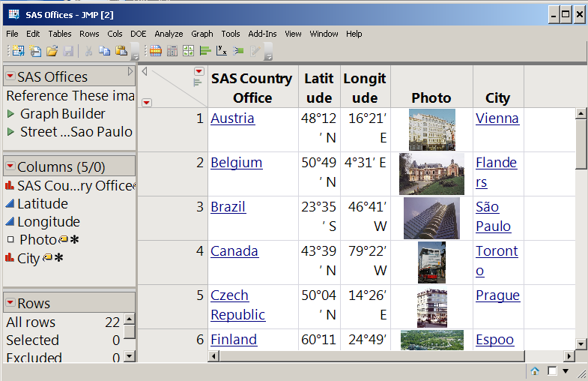Click the Copy icon in toolbar
The width and height of the screenshot is (588, 381).
(105, 51)
